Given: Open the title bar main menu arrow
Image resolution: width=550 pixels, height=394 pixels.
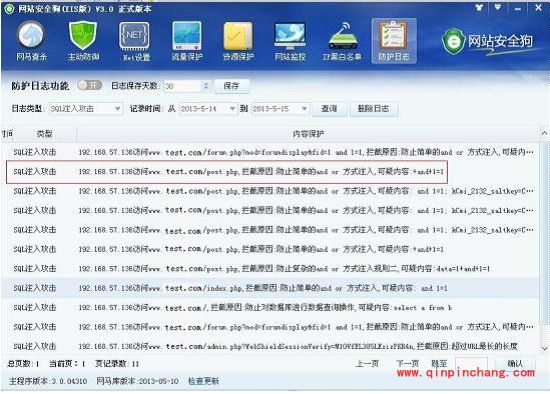Looking at the screenshot, I should (x=498, y=7).
